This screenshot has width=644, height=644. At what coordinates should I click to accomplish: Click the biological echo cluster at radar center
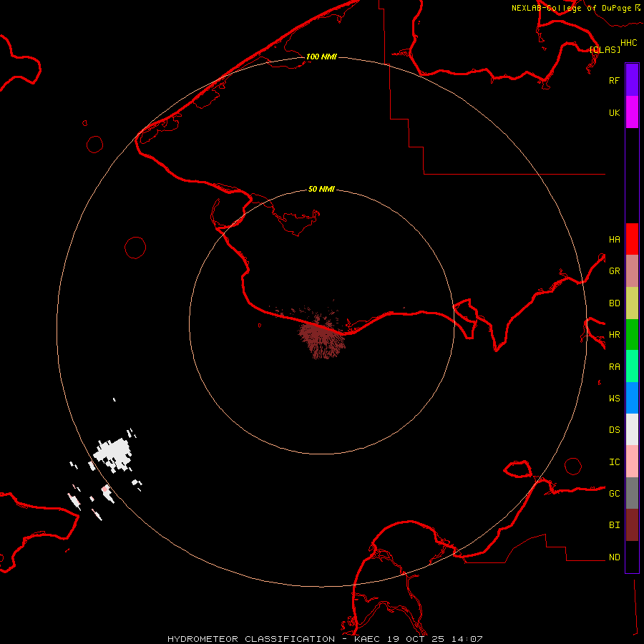[321, 339]
